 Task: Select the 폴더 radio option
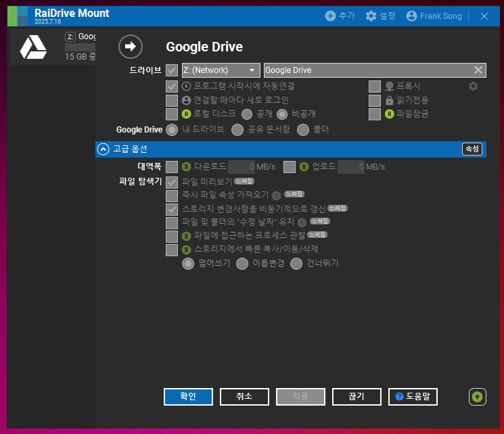[303, 130]
